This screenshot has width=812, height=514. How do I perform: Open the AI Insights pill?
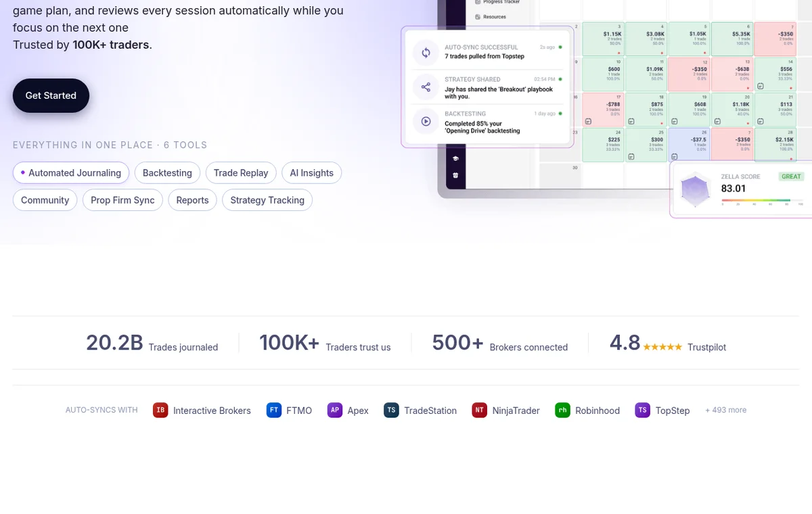311,172
